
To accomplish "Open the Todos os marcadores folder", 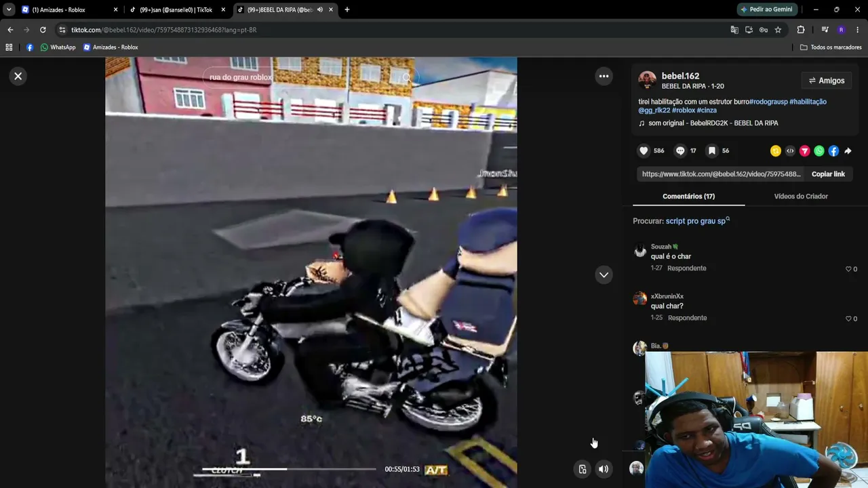I will click(x=831, y=47).
